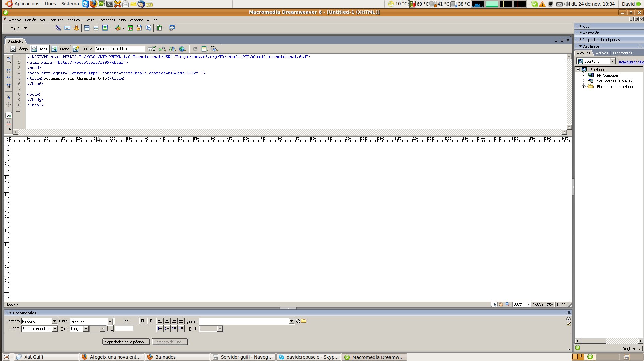Open the Insertar menu
The image size is (644, 361).
point(56,20)
